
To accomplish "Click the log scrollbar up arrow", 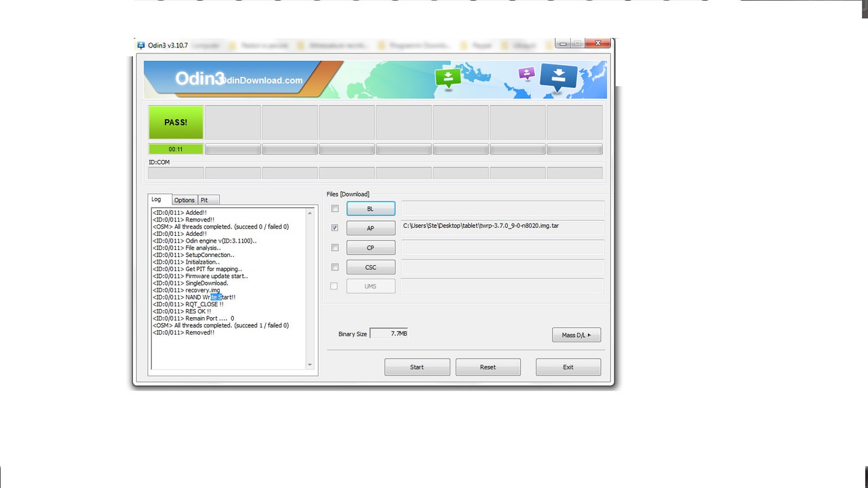I will (311, 213).
